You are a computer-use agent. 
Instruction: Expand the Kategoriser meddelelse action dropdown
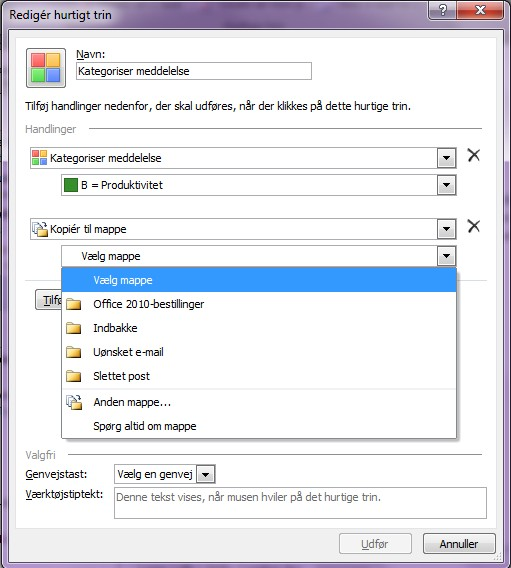[446, 158]
